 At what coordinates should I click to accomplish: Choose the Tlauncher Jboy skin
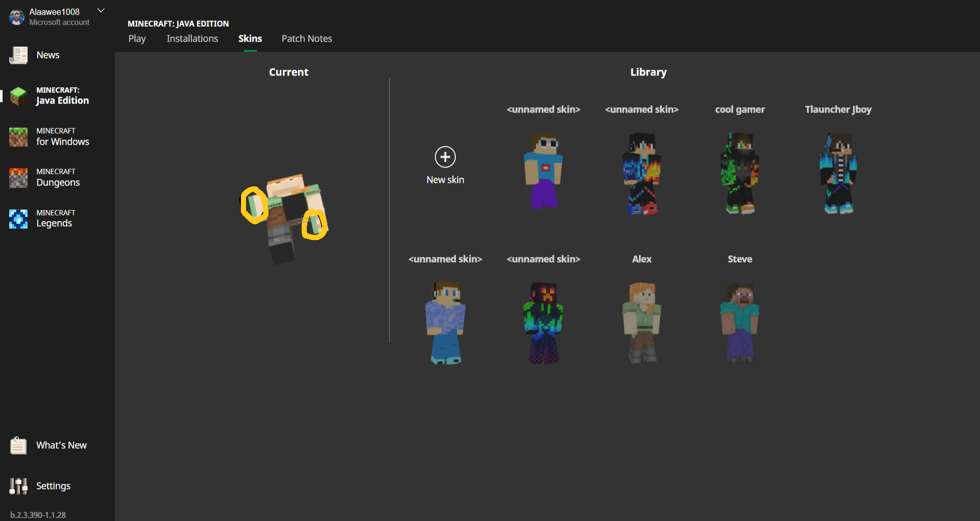pos(838,173)
